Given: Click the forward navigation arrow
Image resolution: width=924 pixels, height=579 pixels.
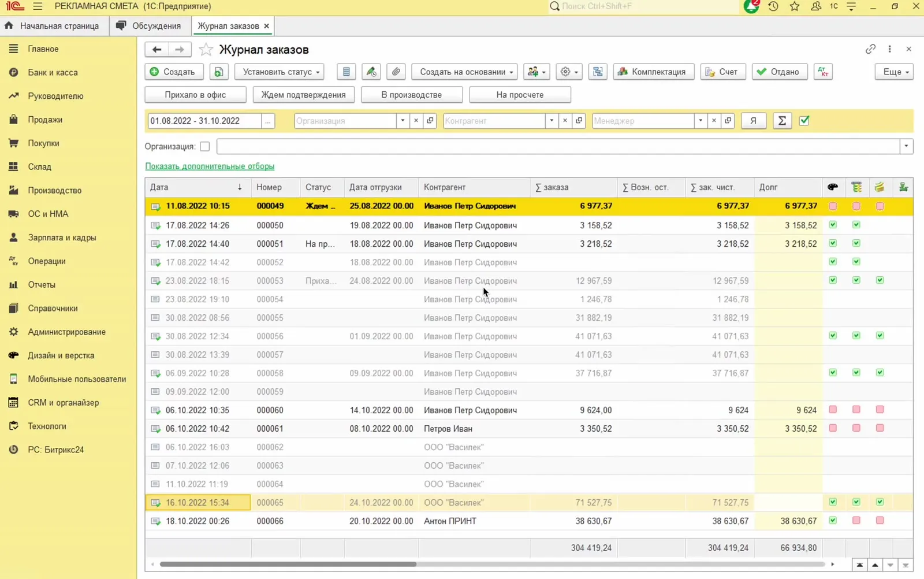Looking at the screenshot, I should (180, 50).
